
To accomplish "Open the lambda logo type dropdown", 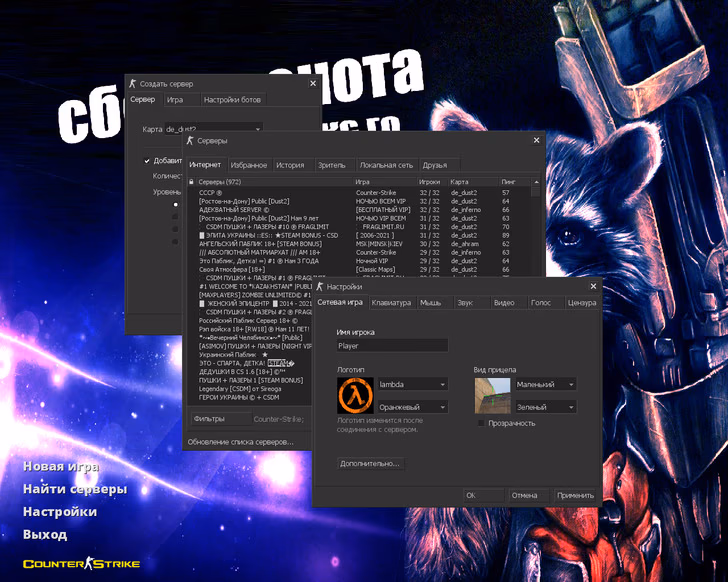I will (412, 384).
